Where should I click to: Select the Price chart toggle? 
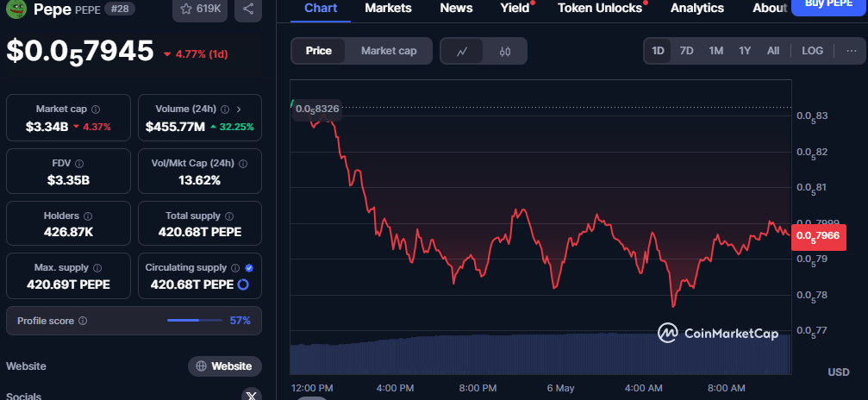(319, 51)
